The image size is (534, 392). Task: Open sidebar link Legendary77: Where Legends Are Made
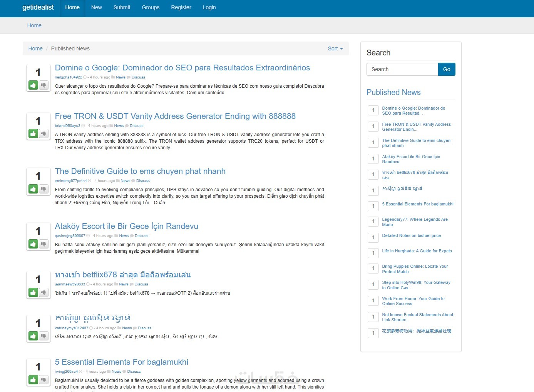point(415,222)
